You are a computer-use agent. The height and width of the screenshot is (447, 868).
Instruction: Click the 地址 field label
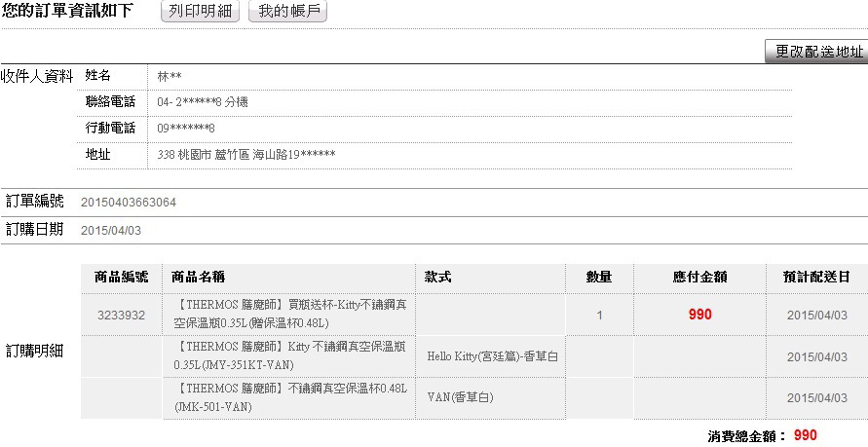pos(97,154)
